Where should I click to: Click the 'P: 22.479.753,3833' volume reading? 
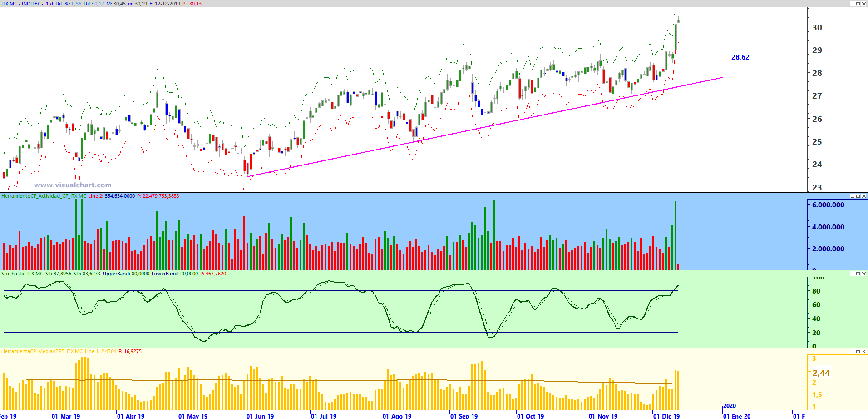[158, 196]
